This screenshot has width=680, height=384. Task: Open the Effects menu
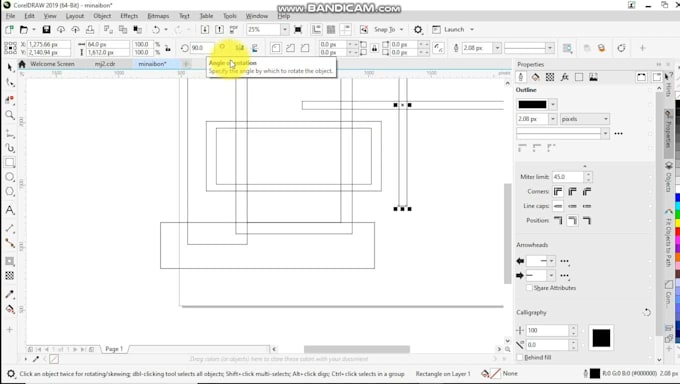click(x=129, y=16)
